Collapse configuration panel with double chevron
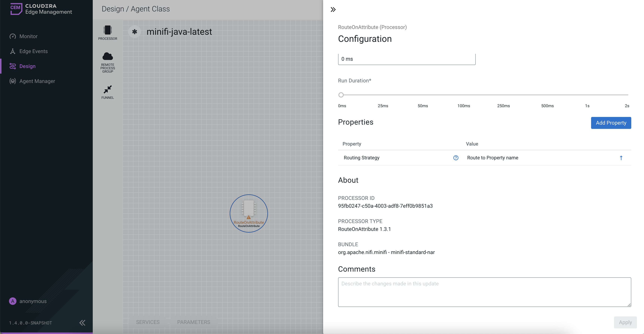This screenshot has width=644, height=334. 333,10
